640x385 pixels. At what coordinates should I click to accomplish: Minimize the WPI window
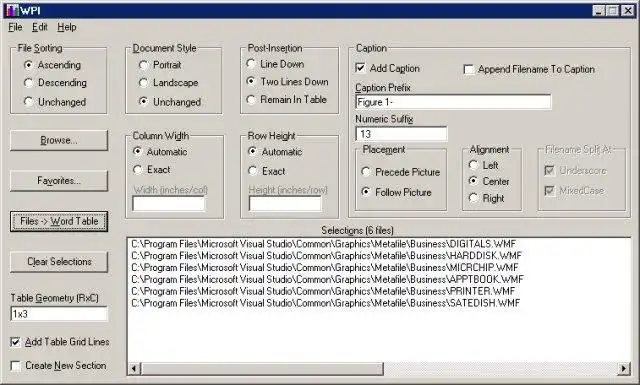(x=599, y=11)
